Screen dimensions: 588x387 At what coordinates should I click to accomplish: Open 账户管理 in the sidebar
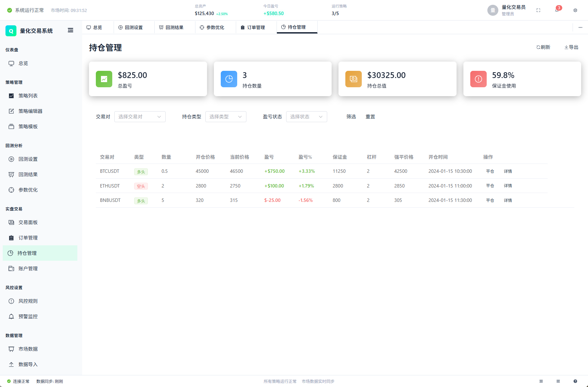(40, 269)
